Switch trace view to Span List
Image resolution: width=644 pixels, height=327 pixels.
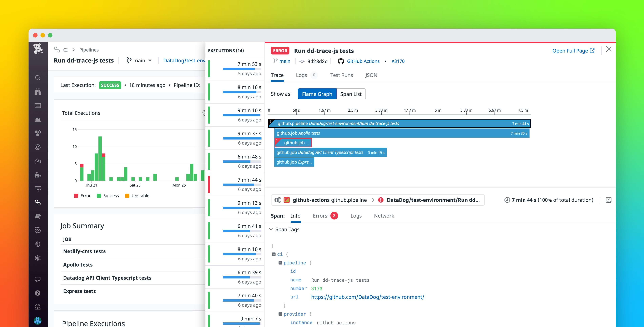pyautogui.click(x=351, y=94)
